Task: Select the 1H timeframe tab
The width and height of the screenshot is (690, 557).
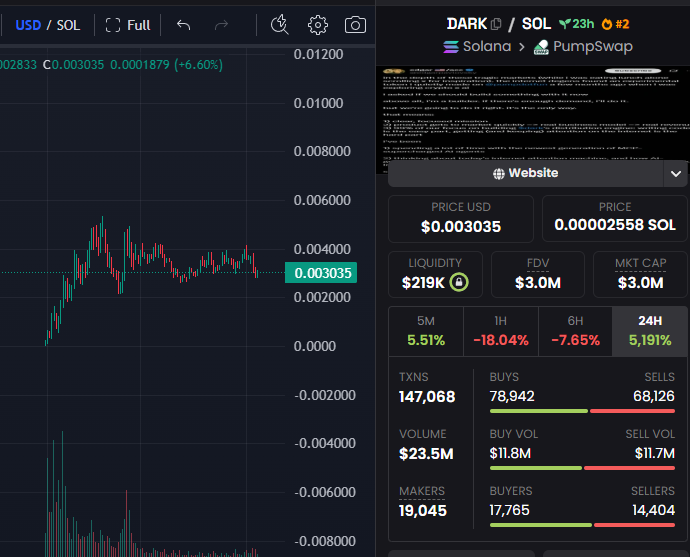Action: click(x=501, y=331)
